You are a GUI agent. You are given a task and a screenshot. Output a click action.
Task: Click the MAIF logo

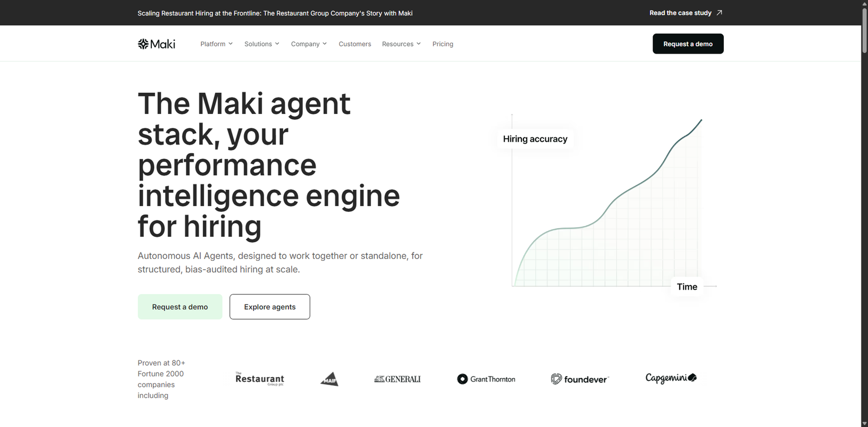[329, 379]
